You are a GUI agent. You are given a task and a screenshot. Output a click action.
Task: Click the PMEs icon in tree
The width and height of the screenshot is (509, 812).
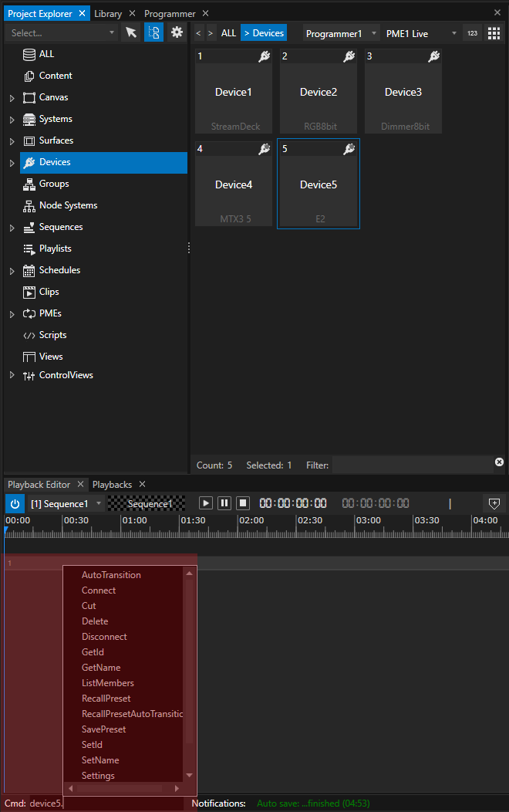29,314
